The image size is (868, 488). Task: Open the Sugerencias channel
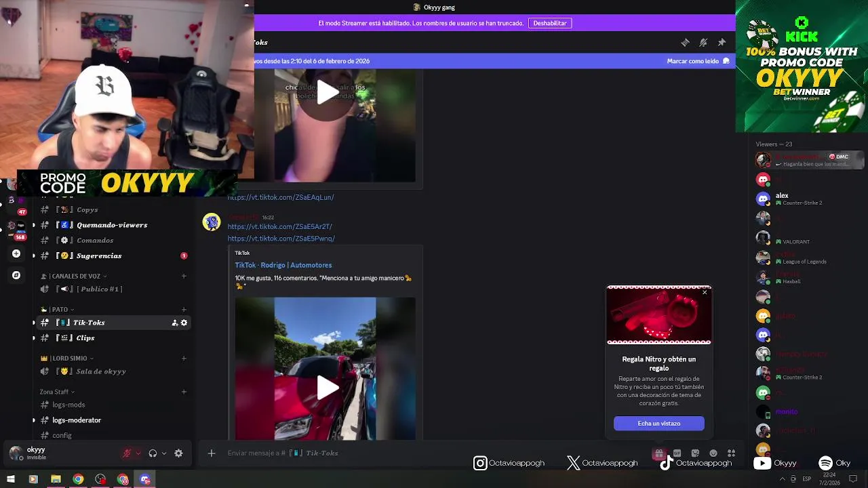point(112,256)
